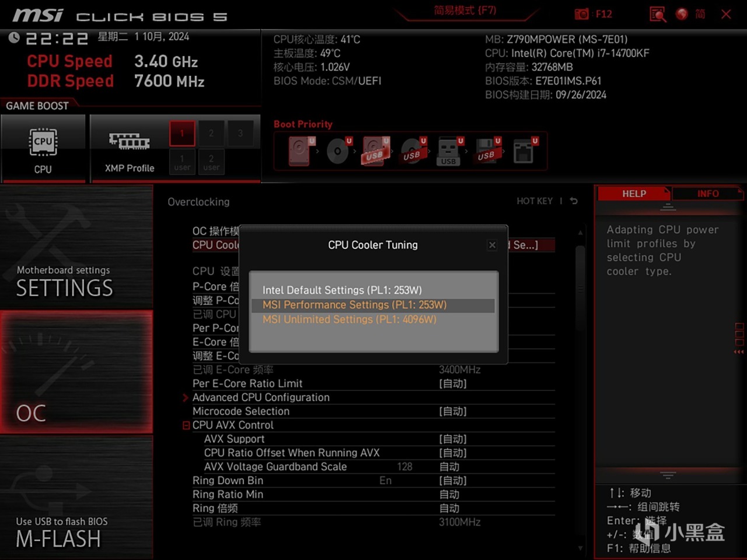Open Microcode Selection value dropdown
The height and width of the screenshot is (560, 747).
453,411
